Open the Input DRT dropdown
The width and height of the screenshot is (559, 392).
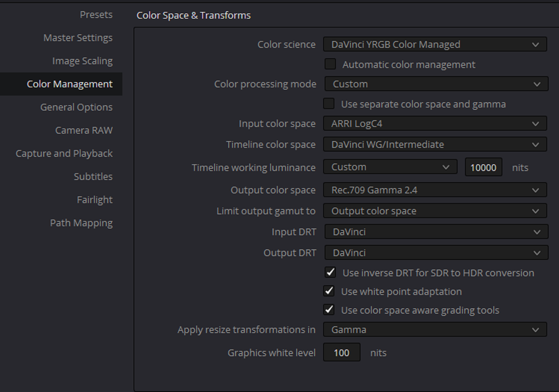click(x=437, y=232)
